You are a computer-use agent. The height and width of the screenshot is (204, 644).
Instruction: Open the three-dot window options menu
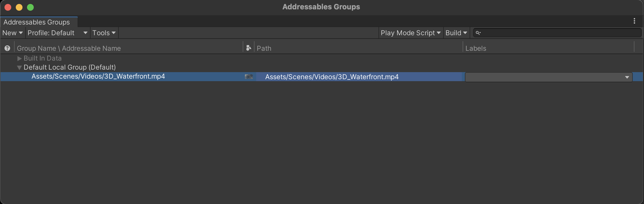[634, 21]
